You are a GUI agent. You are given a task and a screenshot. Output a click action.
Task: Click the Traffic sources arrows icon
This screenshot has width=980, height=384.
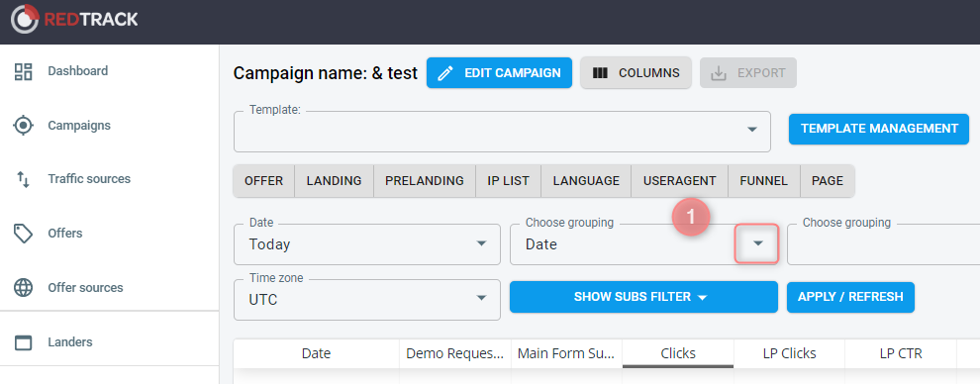click(x=23, y=179)
